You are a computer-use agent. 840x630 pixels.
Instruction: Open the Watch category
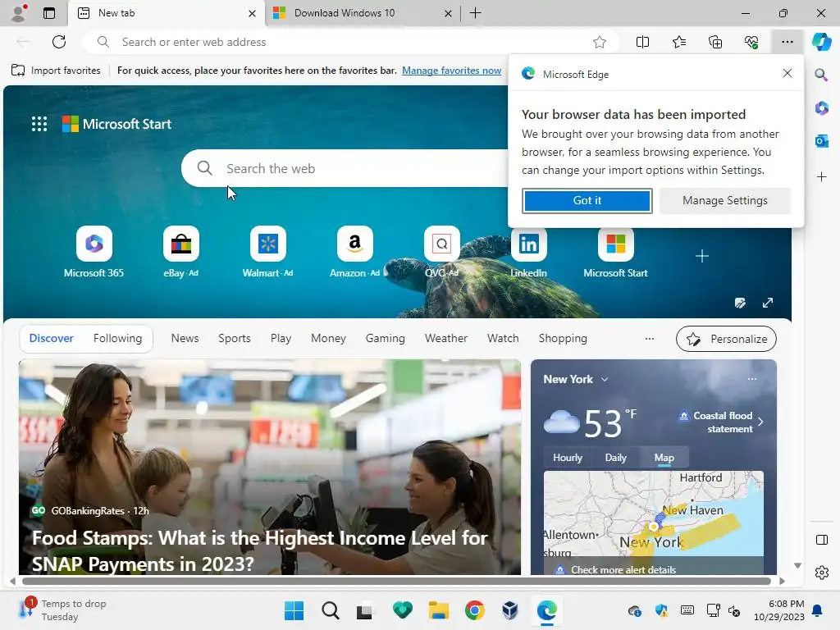tap(503, 339)
